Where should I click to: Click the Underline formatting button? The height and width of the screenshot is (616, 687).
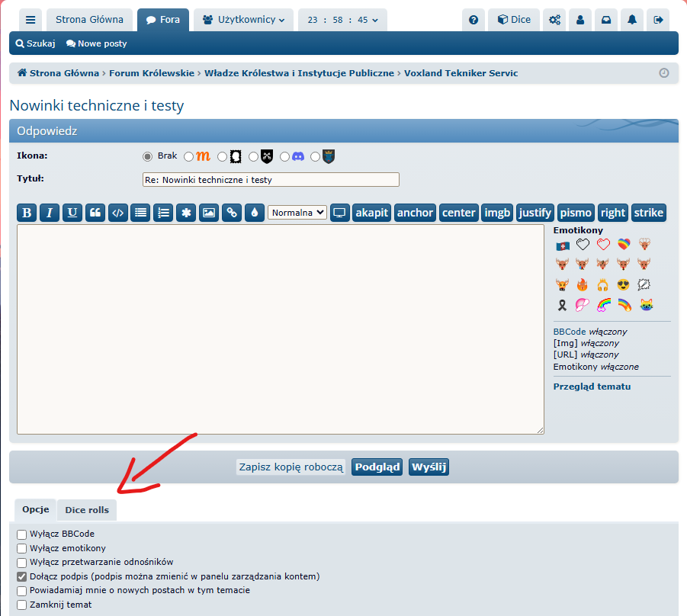click(72, 213)
